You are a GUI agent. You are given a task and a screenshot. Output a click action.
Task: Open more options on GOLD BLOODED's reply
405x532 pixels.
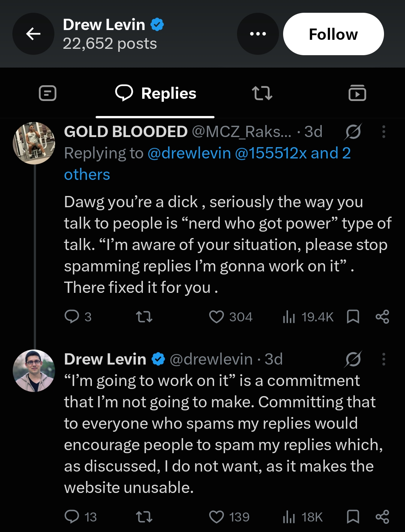384,131
